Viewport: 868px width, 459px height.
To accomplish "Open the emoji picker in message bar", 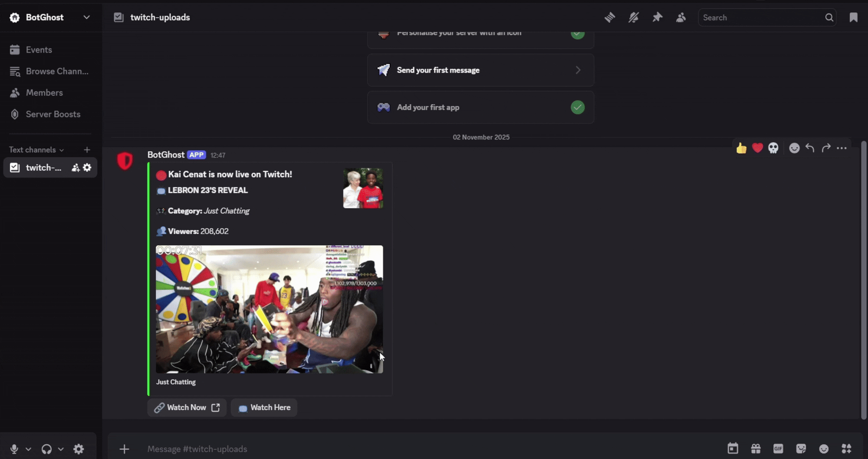I will click(824, 449).
